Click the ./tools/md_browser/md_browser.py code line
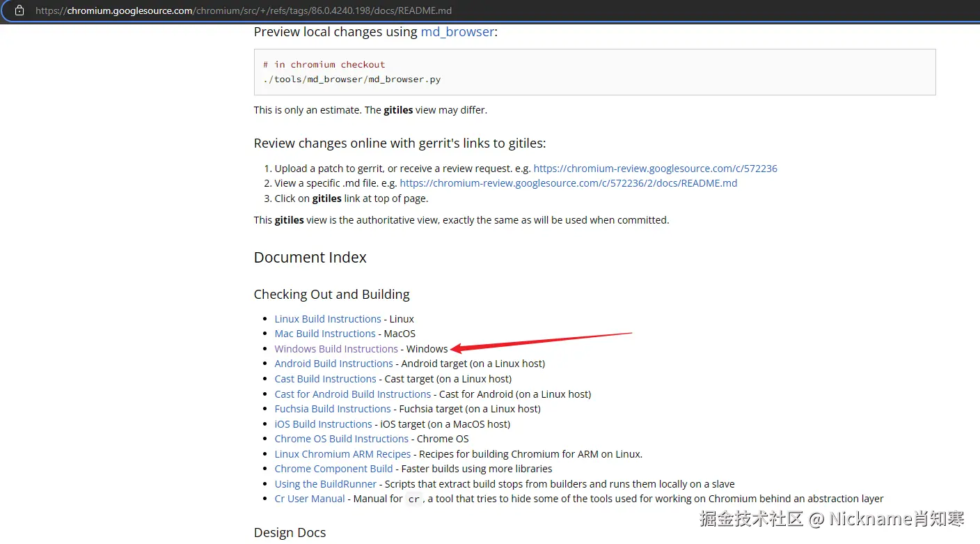 [x=352, y=79]
